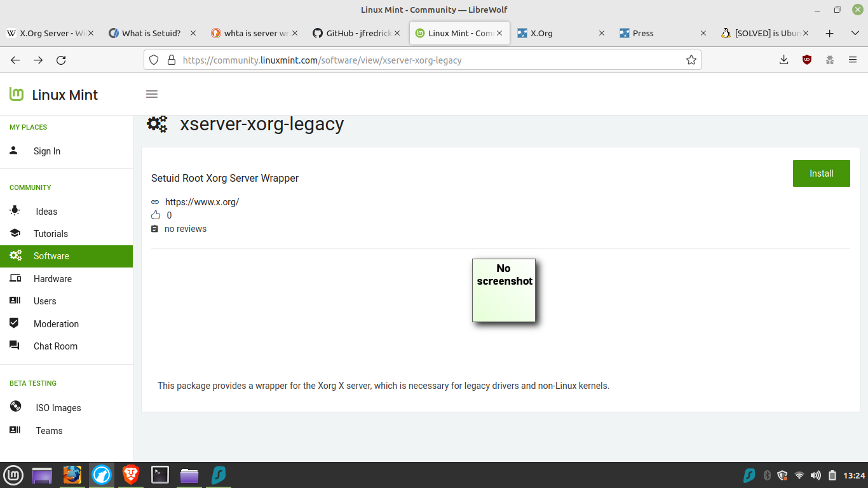868x488 pixels.
Task: Open the Wi-Fi network tray menu
Action: (x=799, y=475)
